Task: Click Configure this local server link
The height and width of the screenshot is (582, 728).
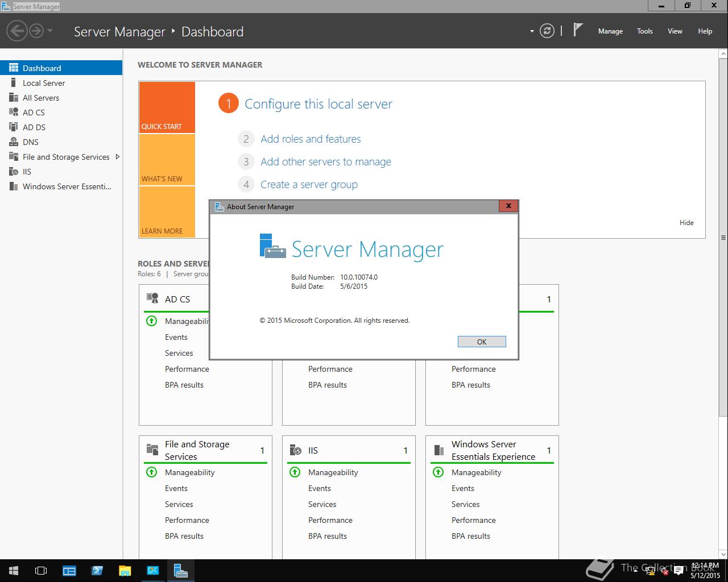Action: pos(318,104)
